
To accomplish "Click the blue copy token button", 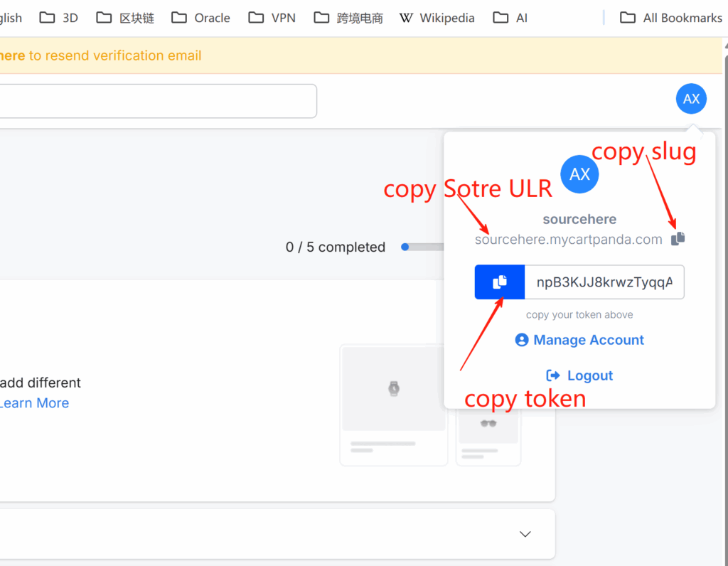I will pyautogui.click(x=500, y=282).
